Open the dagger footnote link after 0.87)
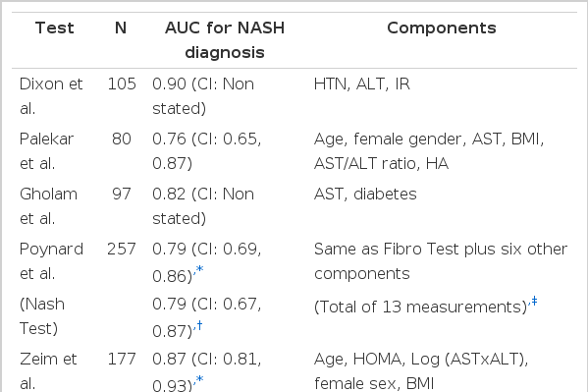 pos(198,325)
